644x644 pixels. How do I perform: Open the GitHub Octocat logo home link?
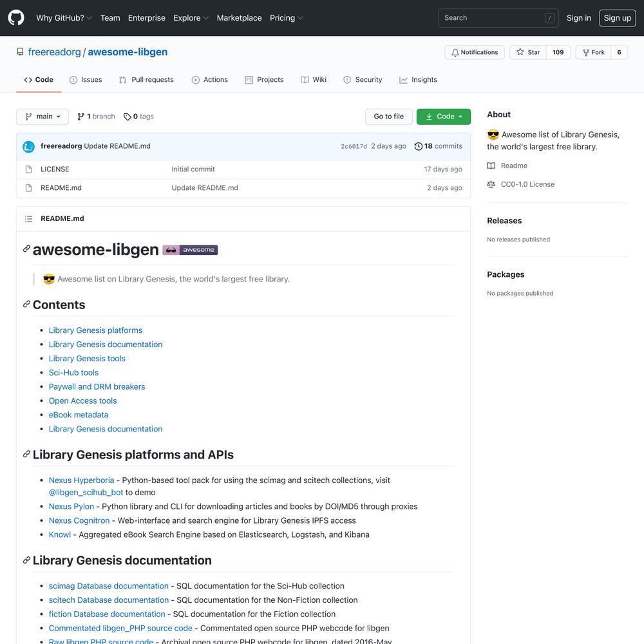(x=16, y=17)
